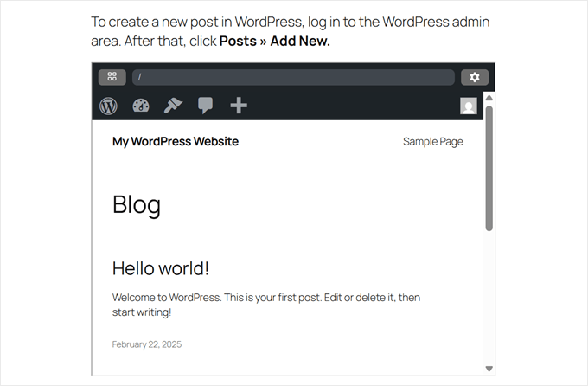588x386 pixels.
Task: Click the February 22, 2025 post date
Action: [147, 344]
